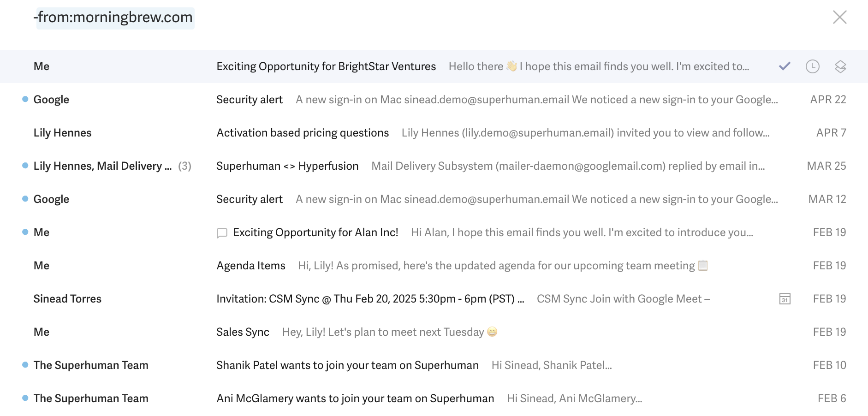Click FEB 19 date on Agenda Items row

tap(829, 266)
